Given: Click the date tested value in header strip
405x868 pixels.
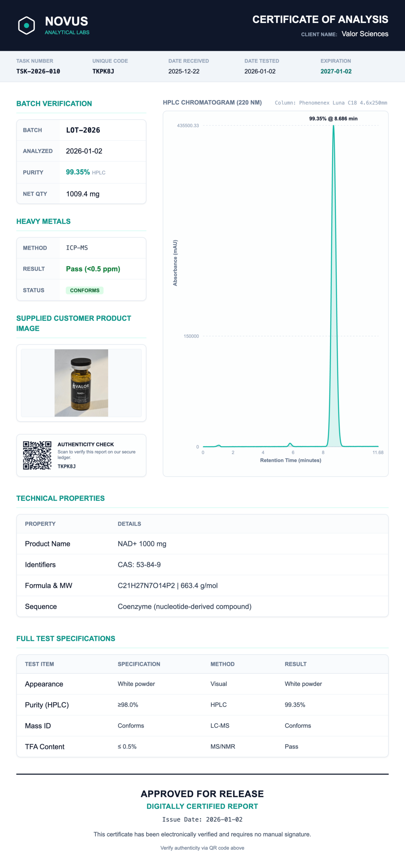Looking at the screenshot, I should pos(260,71).
